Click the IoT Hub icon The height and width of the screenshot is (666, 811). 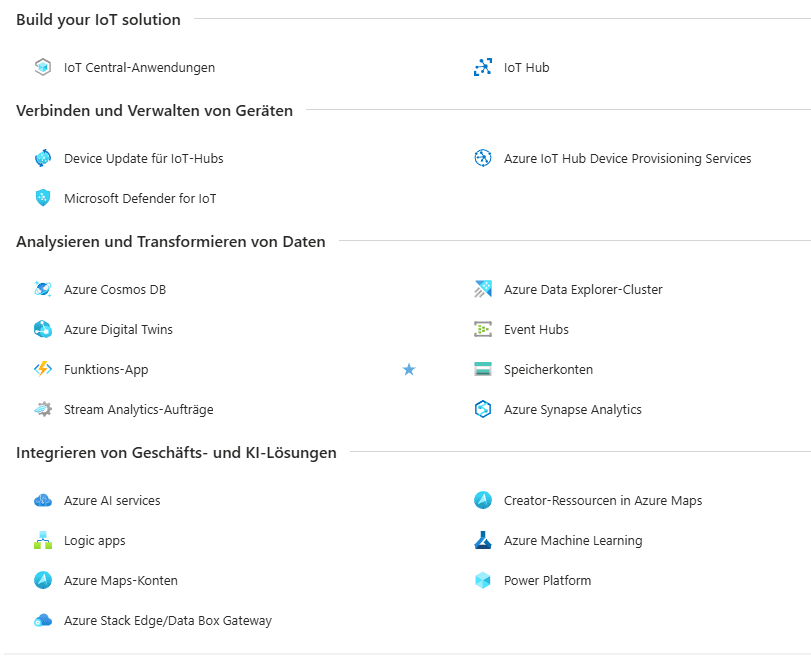pos(483,68)
